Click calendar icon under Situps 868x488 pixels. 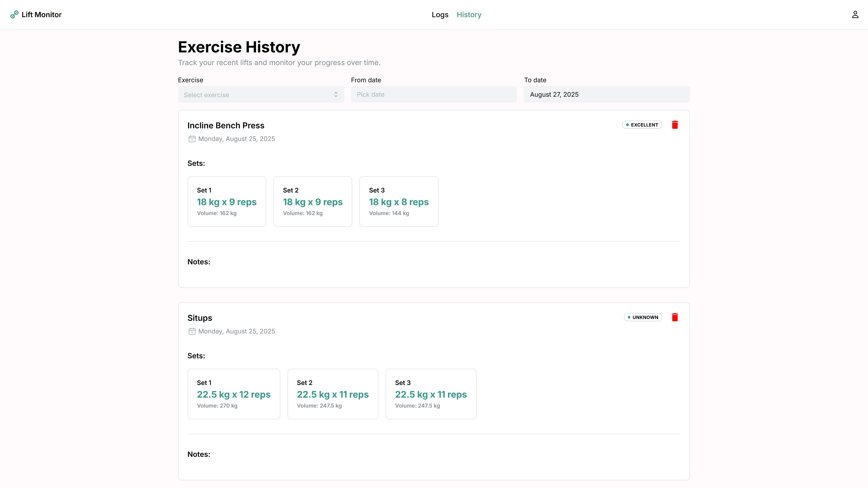[x=192, y=331]
